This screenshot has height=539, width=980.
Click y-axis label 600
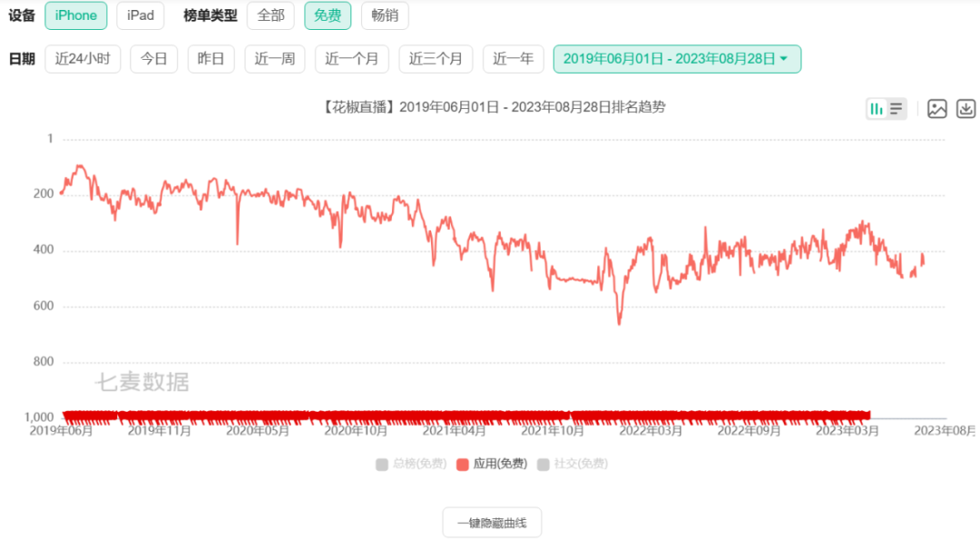(44, 306)
